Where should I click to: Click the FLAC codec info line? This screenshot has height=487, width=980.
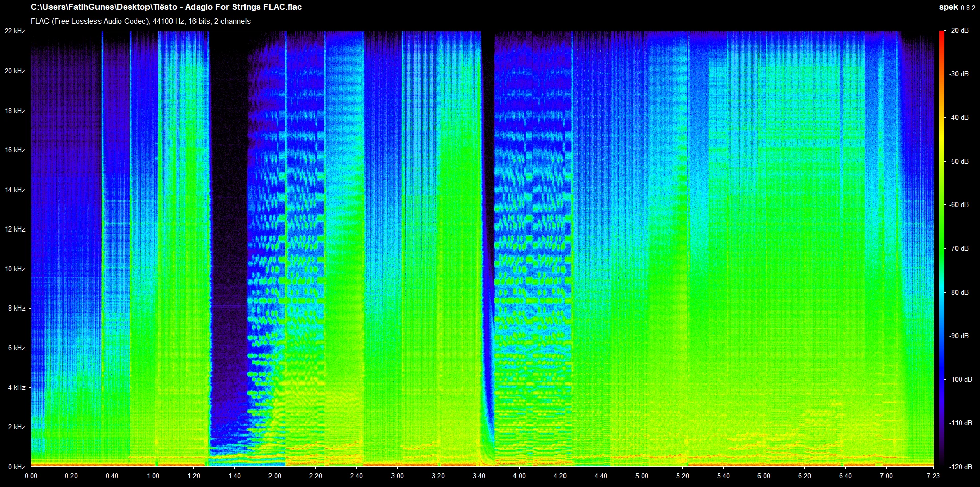click(140, 21)
